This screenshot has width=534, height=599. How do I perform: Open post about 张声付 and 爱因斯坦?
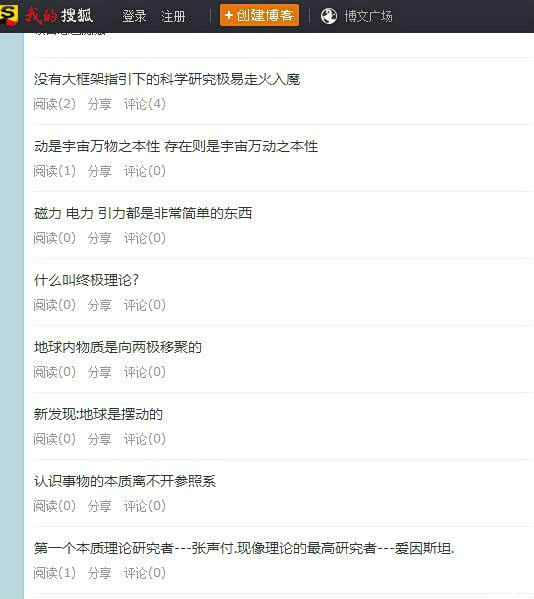(x=244, y=548)
